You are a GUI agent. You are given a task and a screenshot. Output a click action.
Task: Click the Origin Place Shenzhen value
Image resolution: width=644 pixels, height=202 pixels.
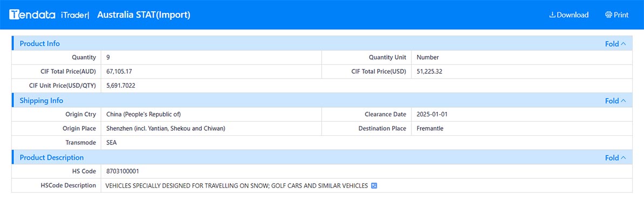166,128
